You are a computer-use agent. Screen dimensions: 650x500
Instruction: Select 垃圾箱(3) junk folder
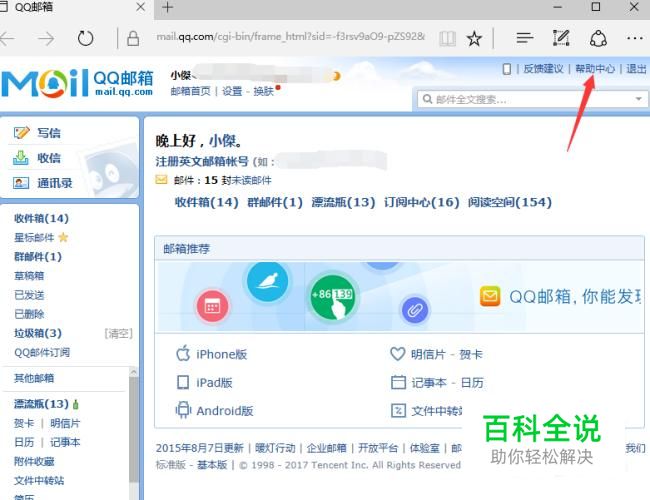tap(38, 333)
